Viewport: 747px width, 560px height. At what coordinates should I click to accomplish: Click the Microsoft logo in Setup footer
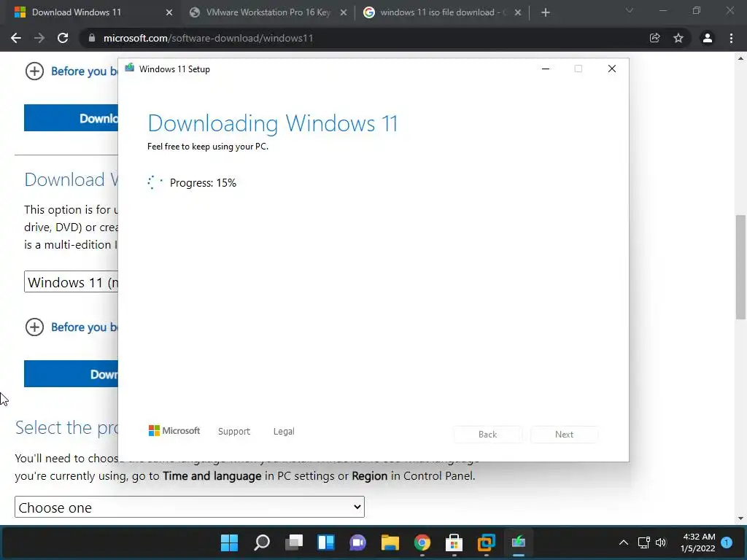pos(174,431)
